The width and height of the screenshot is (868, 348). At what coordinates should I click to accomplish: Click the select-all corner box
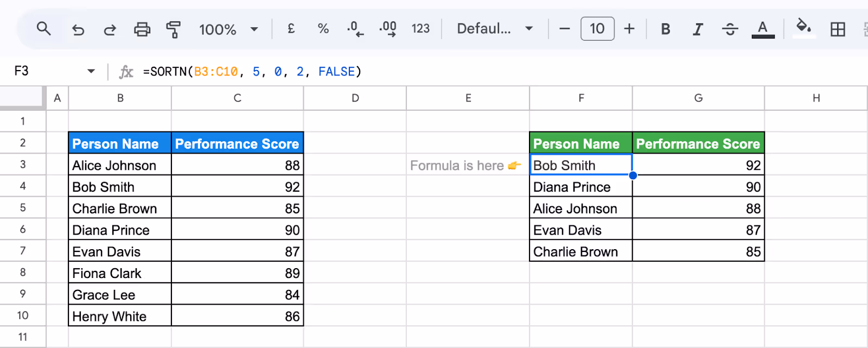click(23, 98)
